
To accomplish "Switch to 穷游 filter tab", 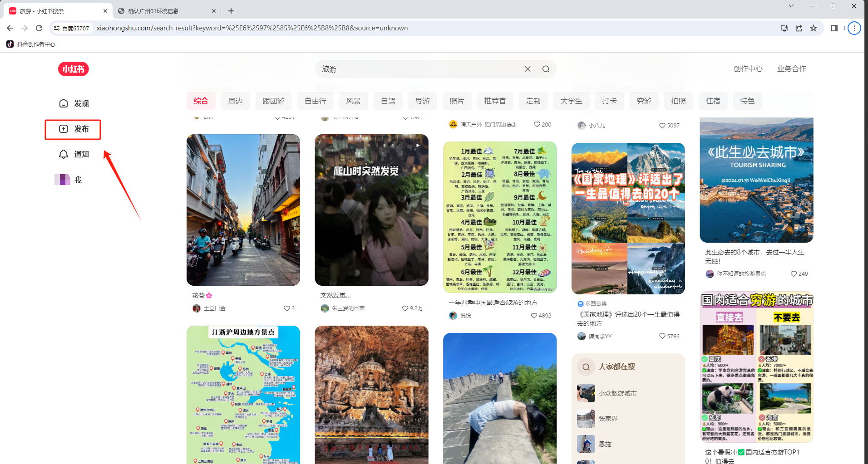I will click(644, 101).
